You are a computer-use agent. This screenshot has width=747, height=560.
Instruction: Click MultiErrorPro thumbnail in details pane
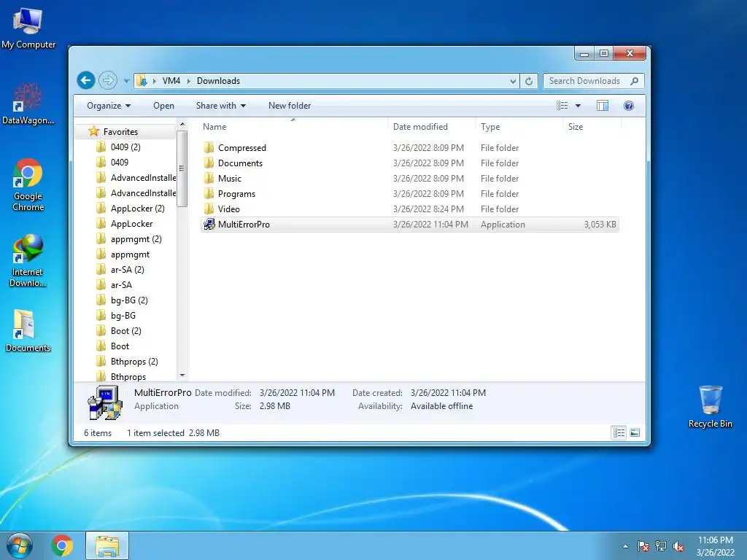click(x=105, y=402)
